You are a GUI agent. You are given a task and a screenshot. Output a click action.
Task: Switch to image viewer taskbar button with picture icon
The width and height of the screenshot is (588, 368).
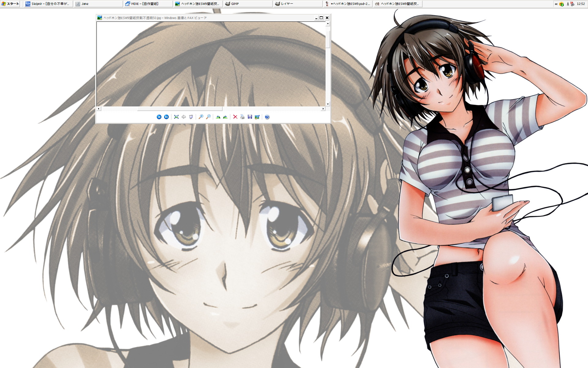[x=198, y=4]
